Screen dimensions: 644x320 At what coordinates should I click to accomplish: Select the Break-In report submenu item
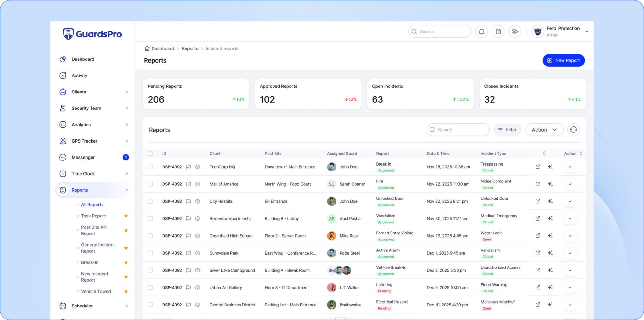click(90, 262)
